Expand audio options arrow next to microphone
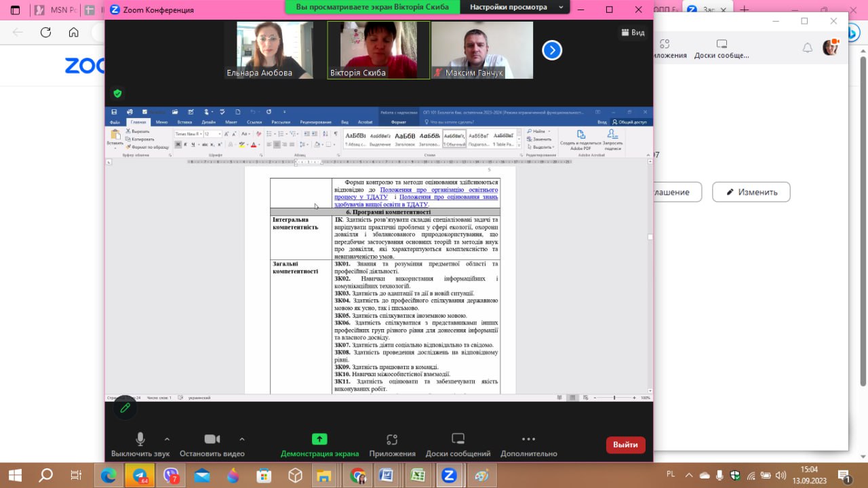The image size is (868, 488). [167, 439]
